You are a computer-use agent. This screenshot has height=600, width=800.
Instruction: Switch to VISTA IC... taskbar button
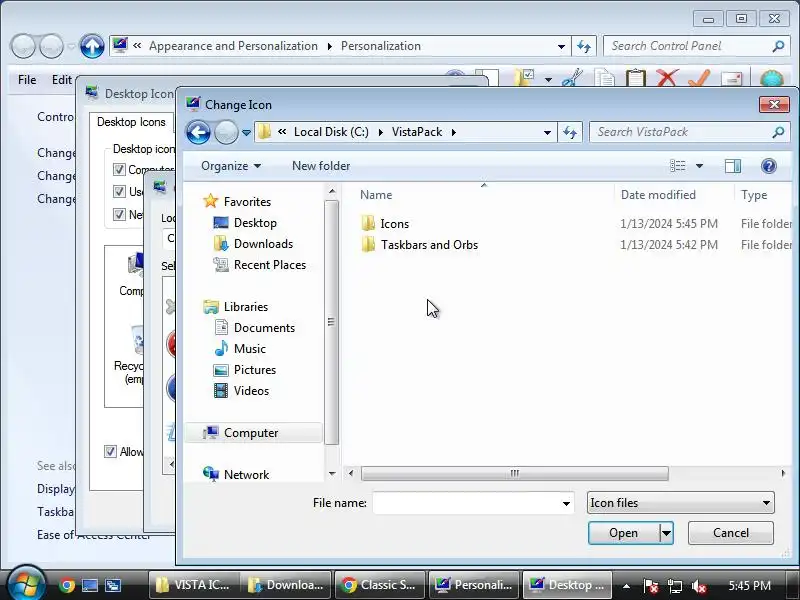[x=193, y=585]
